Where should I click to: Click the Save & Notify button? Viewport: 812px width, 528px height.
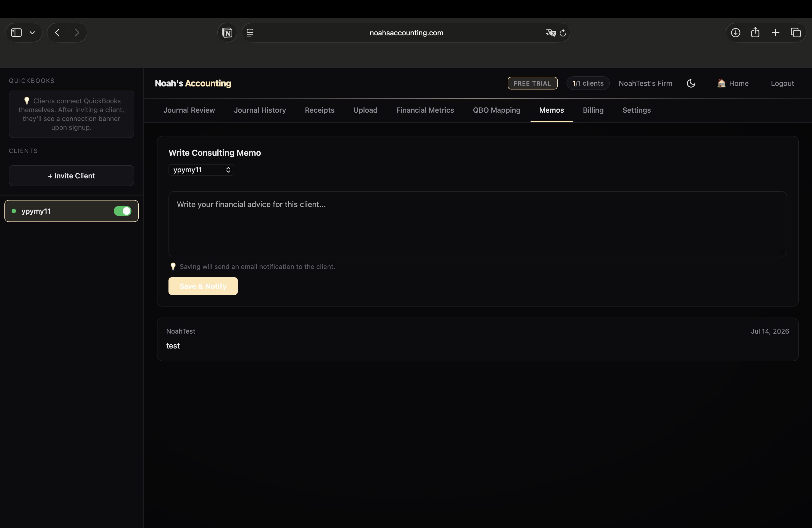click(x=203, y=286)
